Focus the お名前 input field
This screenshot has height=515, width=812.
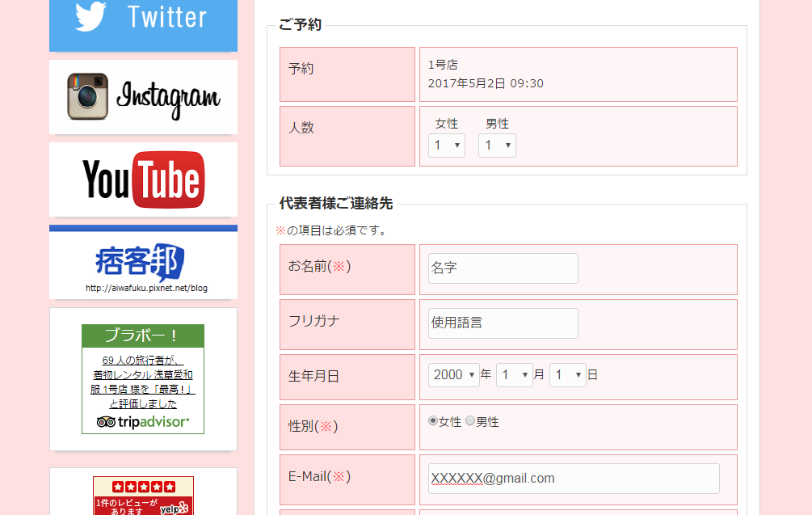503,268
